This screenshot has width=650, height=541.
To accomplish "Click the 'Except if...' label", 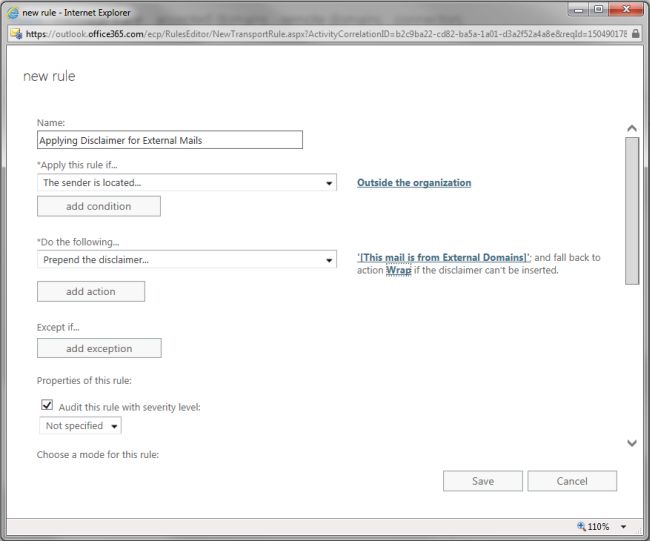I will (x=58, y=327).
